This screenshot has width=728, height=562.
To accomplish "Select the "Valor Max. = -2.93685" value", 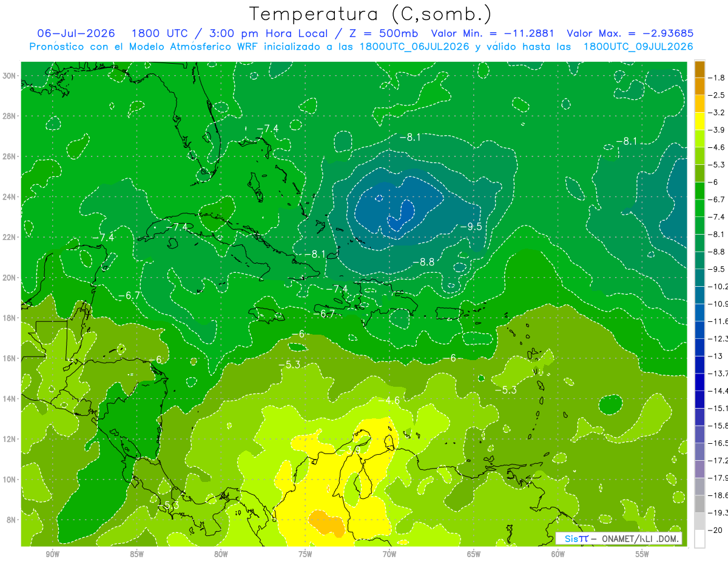I will coord(630,33).
